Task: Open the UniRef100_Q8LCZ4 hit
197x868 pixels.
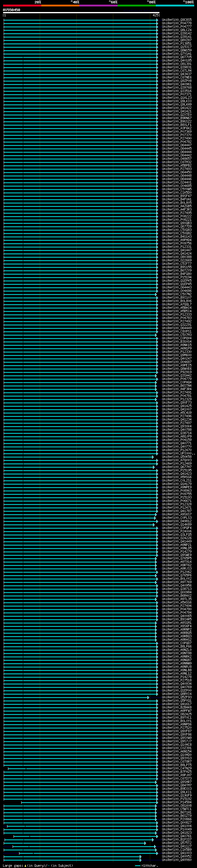Action: [176, 30]
